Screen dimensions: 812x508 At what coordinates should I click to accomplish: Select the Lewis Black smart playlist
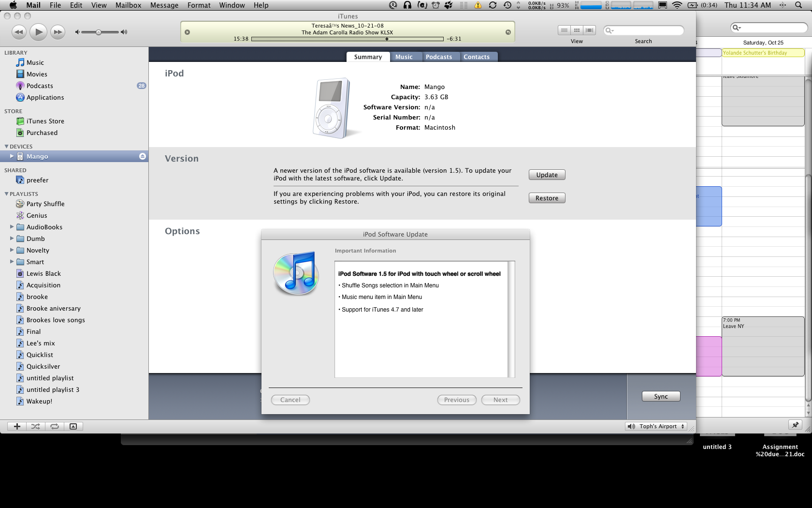[x=74, y=273]
